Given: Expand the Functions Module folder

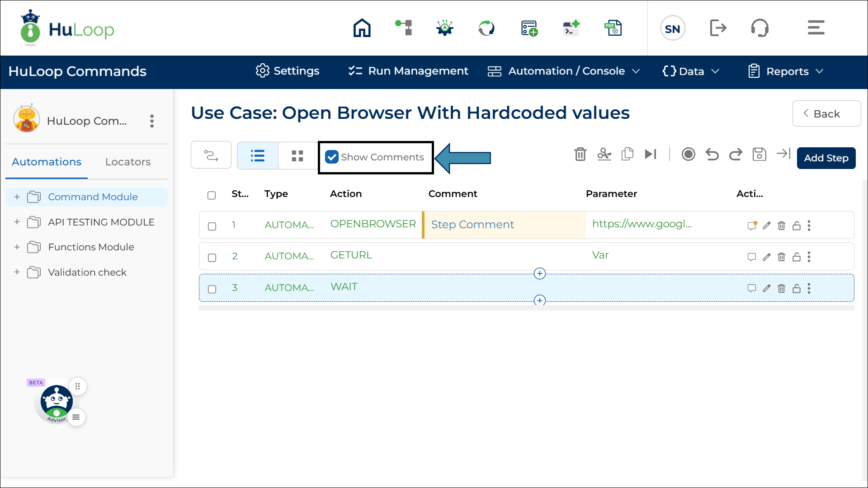Looking at the screenshot, I should (x=17, y=247).
